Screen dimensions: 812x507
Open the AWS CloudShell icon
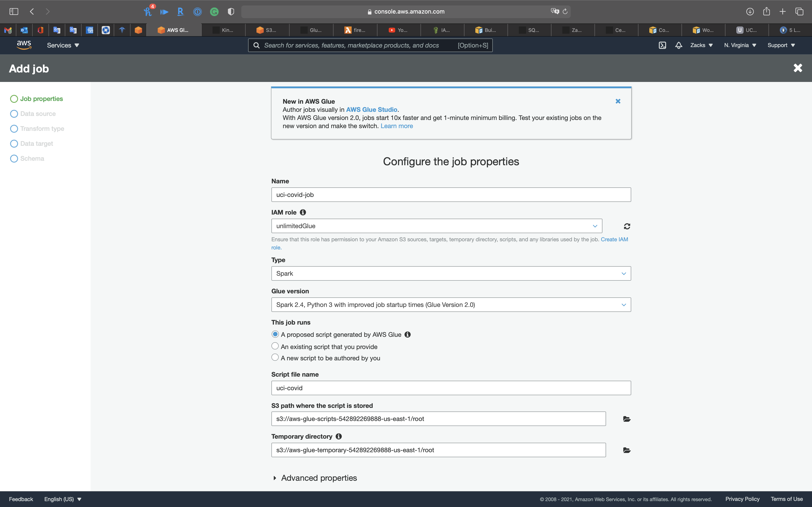click(x=662, y=45)
